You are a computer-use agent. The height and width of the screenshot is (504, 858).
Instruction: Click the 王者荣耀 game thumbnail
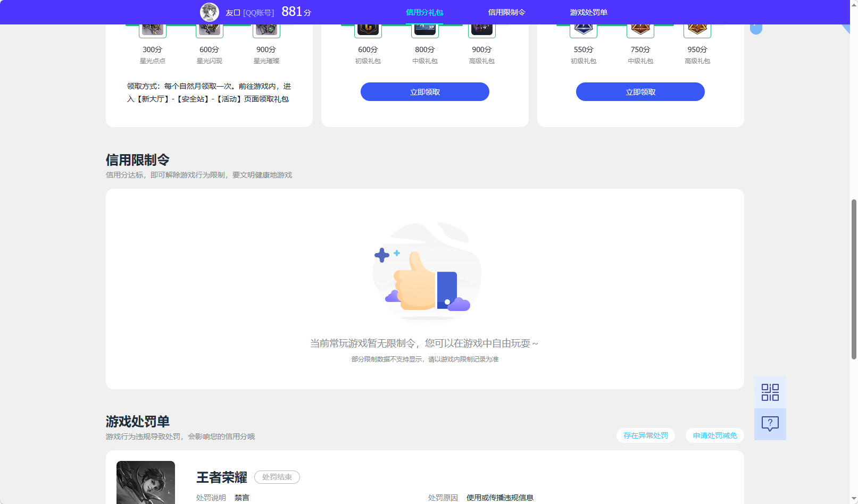(x=145, y=481)
